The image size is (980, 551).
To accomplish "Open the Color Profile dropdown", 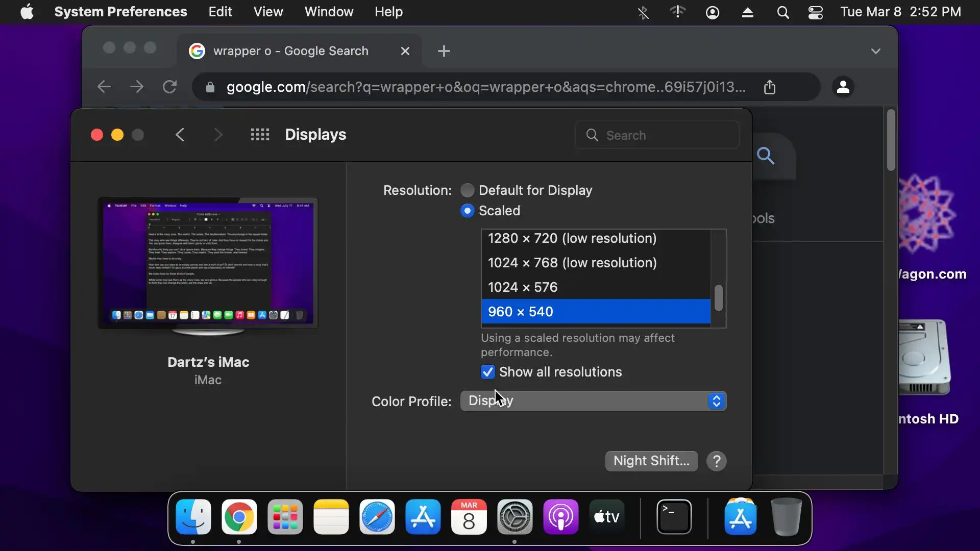I will [593, 401].
